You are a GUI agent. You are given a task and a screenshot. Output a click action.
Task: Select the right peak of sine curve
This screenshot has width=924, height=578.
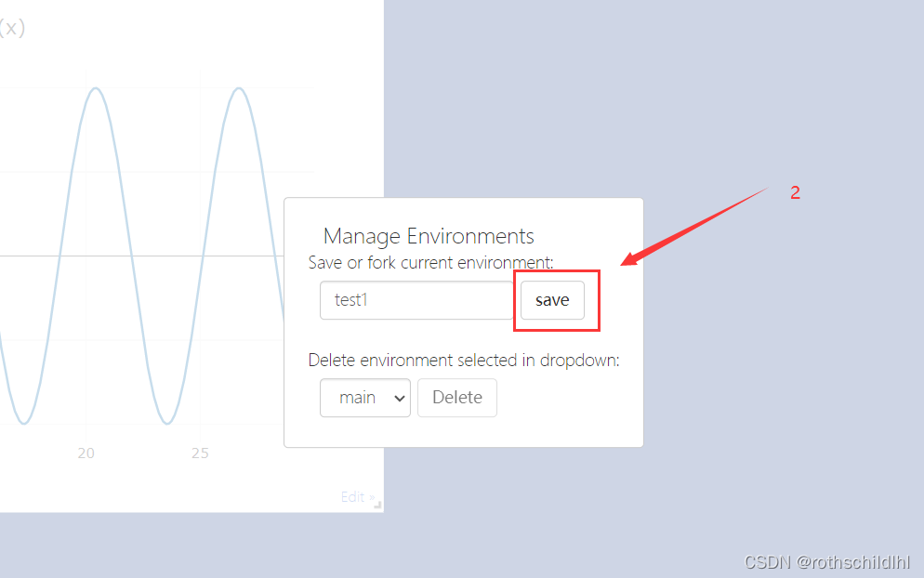pyautogui.click(x=240, y=89)
